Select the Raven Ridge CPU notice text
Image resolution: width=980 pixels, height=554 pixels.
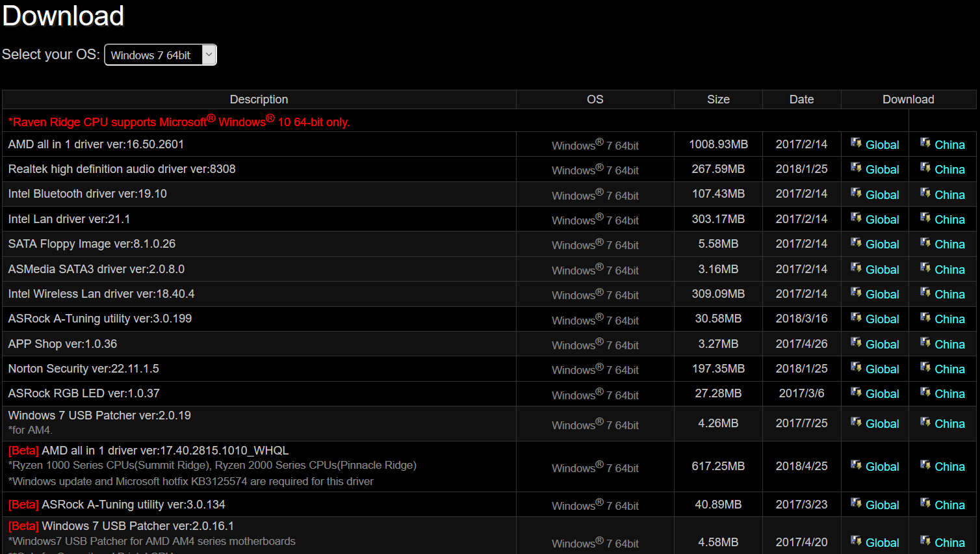(x=179, y=121)
